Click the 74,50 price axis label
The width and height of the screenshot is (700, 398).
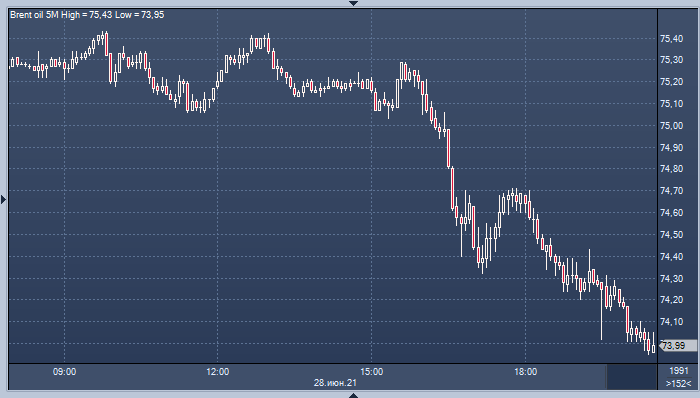pyautogui.click(x=671, y=235)
